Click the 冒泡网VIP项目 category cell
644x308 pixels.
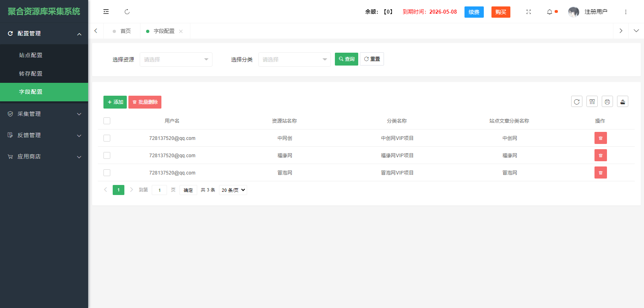pyautogui.click(x=397, y=173)
